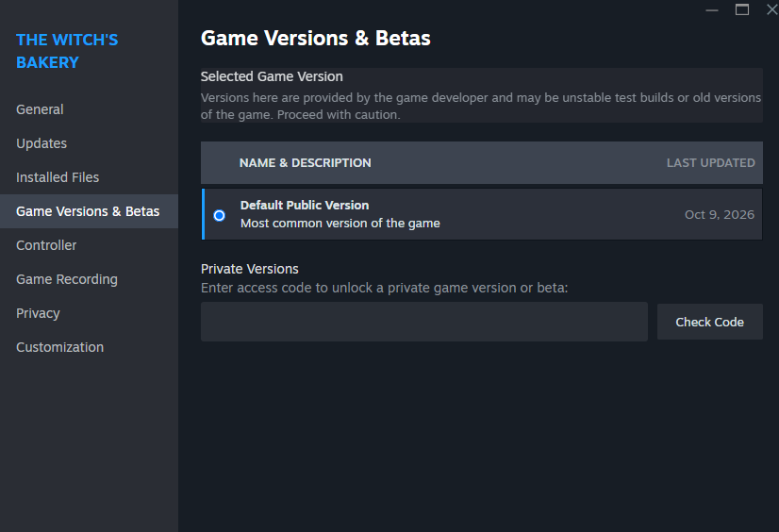Click the Selected Game Version heading
This screenshot has height=532, width=779.
click(x=272, y=76)
